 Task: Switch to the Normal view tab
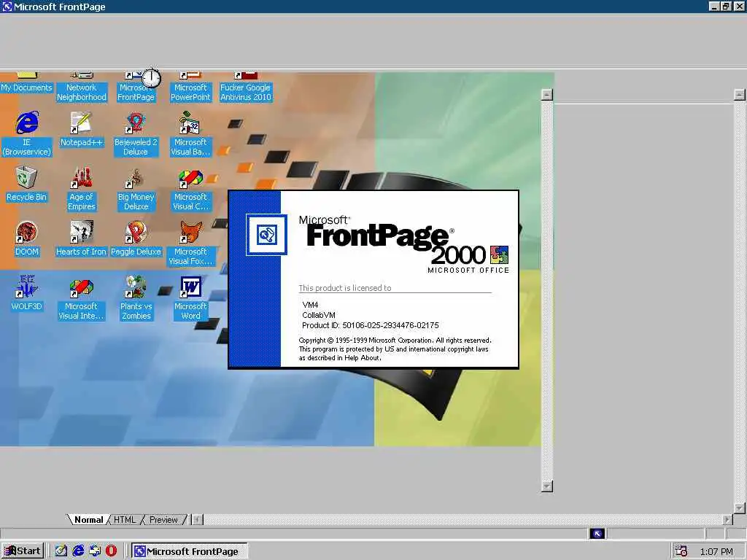pos(88,519)
